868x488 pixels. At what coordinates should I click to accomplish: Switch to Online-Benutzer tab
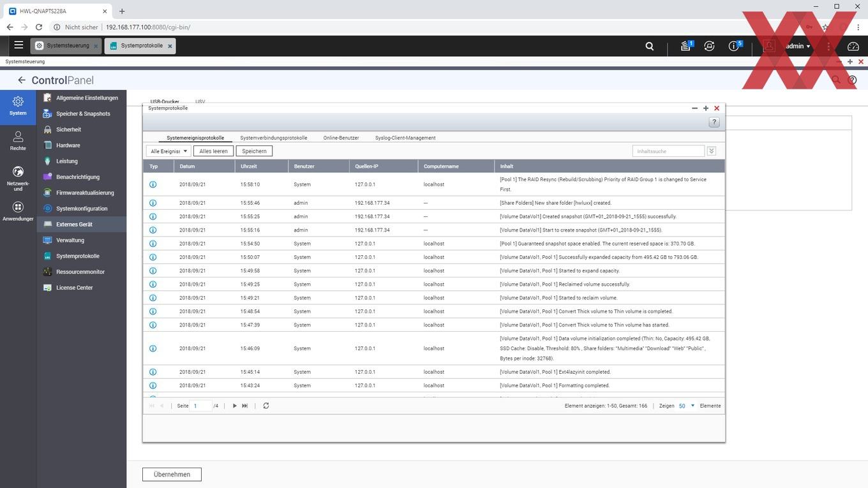click(x=341, y=138)
